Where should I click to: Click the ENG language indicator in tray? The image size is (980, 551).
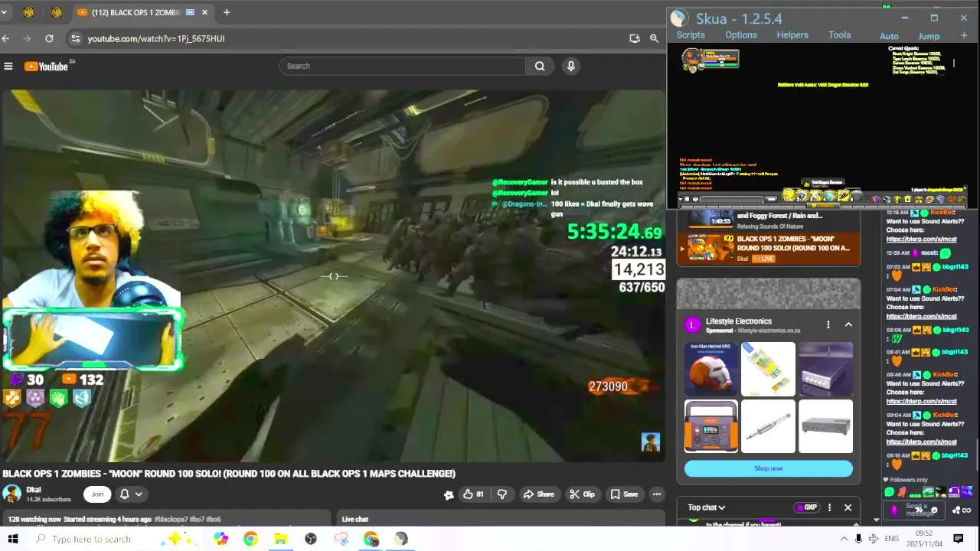coord(891,539)
